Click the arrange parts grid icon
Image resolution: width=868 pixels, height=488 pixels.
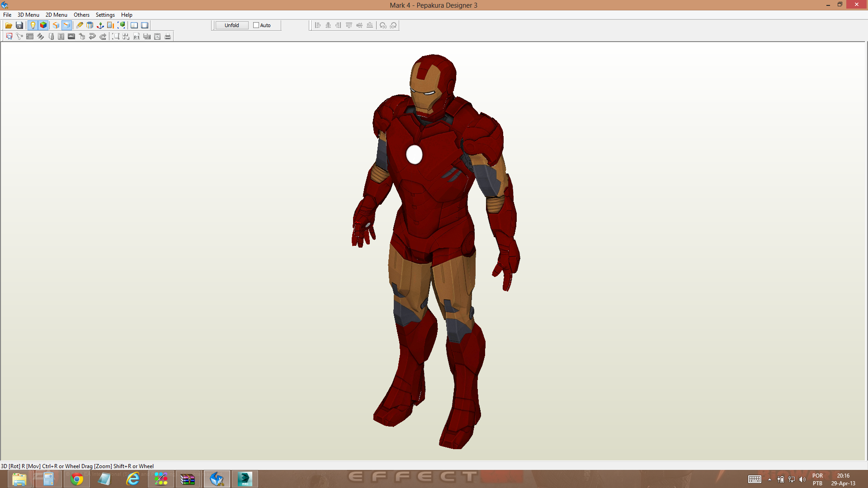tap(126, 37)
